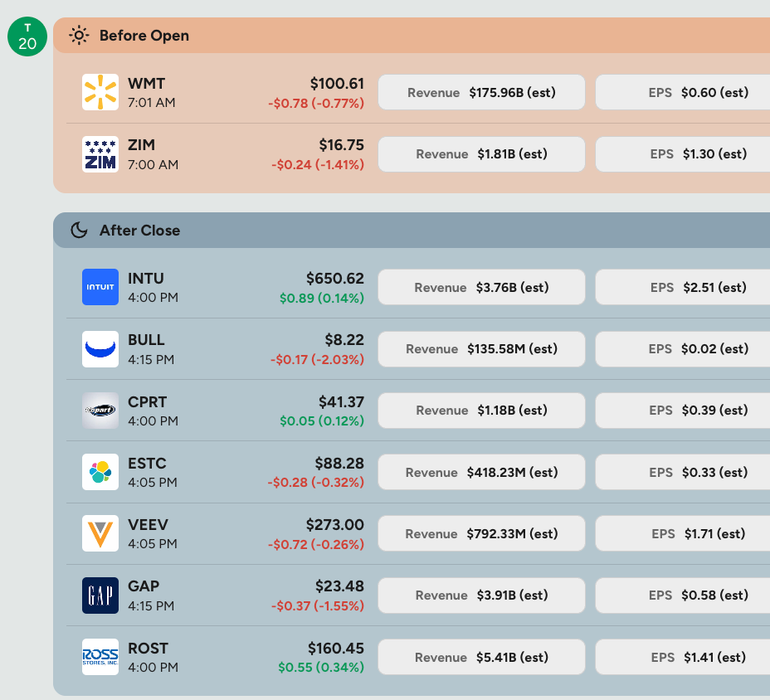Click VEEV Revenue $792.33M estimate box
The image size is (770, 700).
click(x=481, y=533)
